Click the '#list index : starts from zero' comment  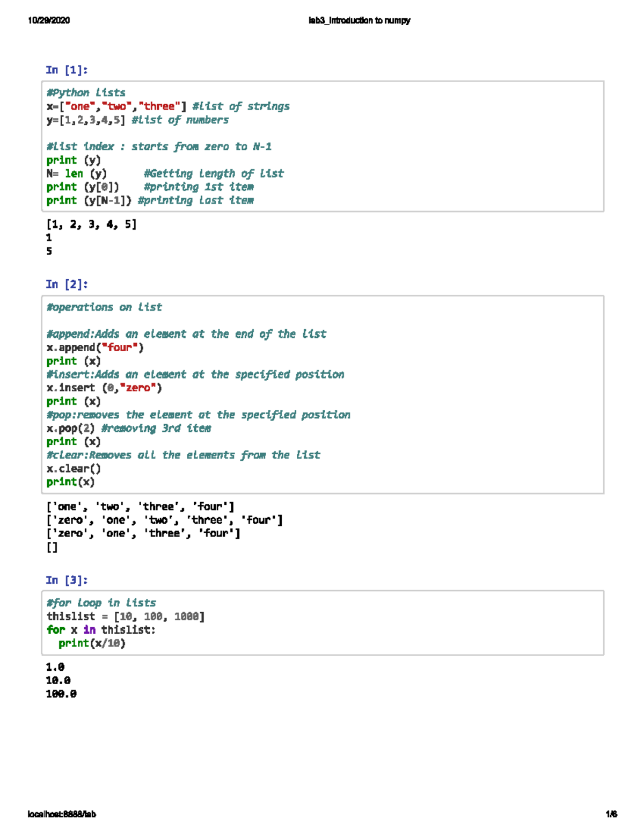tap(159, 147)
